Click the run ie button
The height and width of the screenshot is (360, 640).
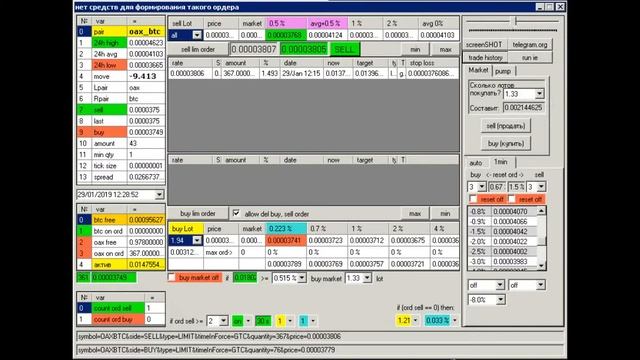530,58
